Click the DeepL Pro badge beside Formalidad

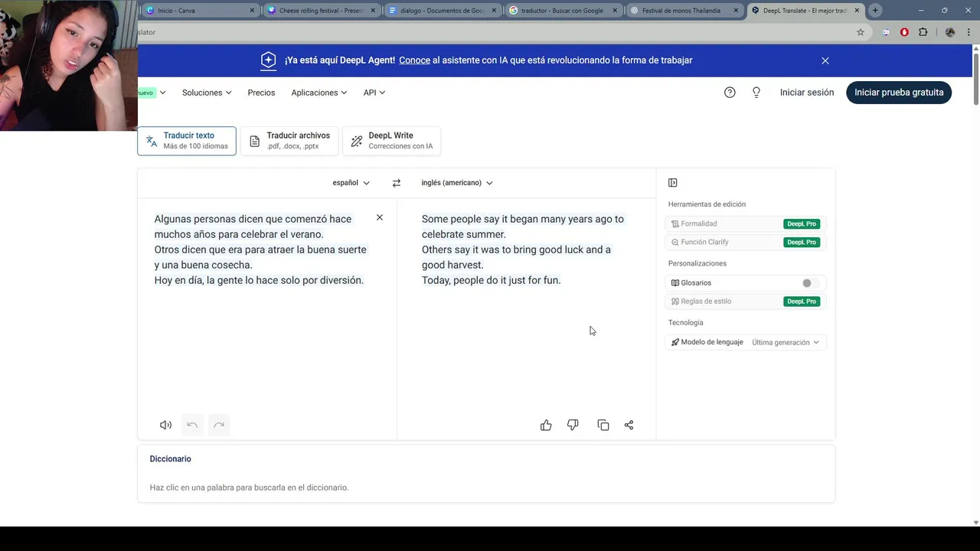802,224
